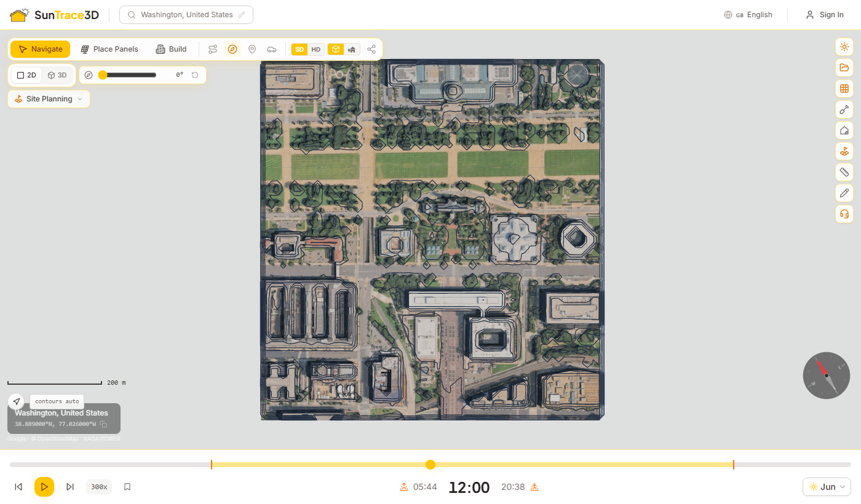Switch to 3D view
Image resolution: width=861 pixels, height=504 pixels.
coord(57,75)
